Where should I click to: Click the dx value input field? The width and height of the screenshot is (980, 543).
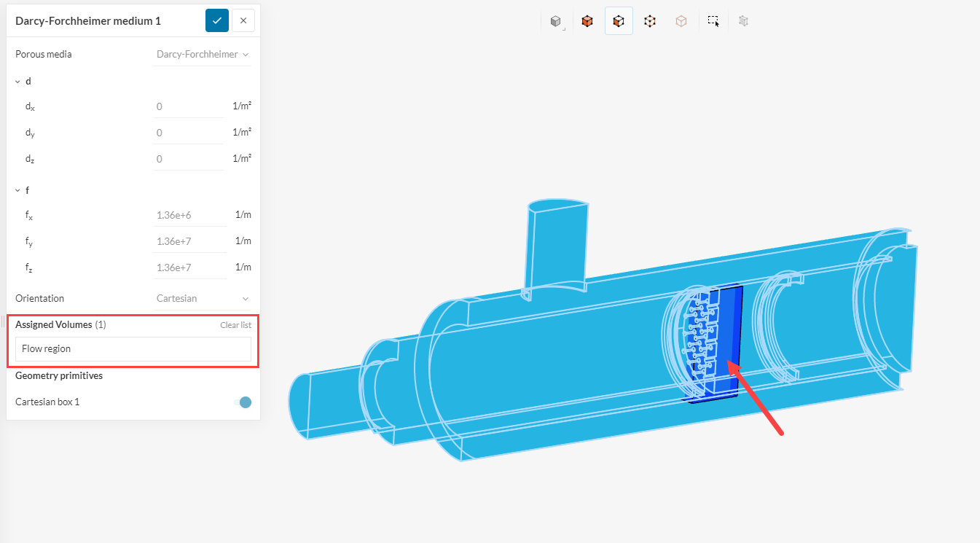coord(188,106)
